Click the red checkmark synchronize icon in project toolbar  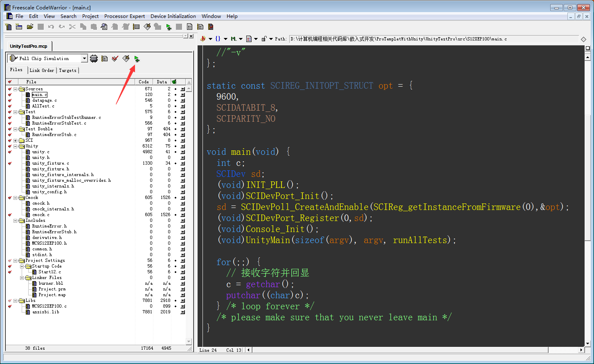[x=115, y=58]
